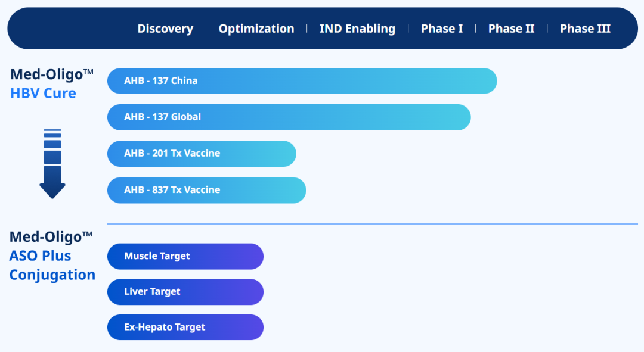Click the downward arrow icon
The width and height of the screenshot is (644, 352).
52,164
